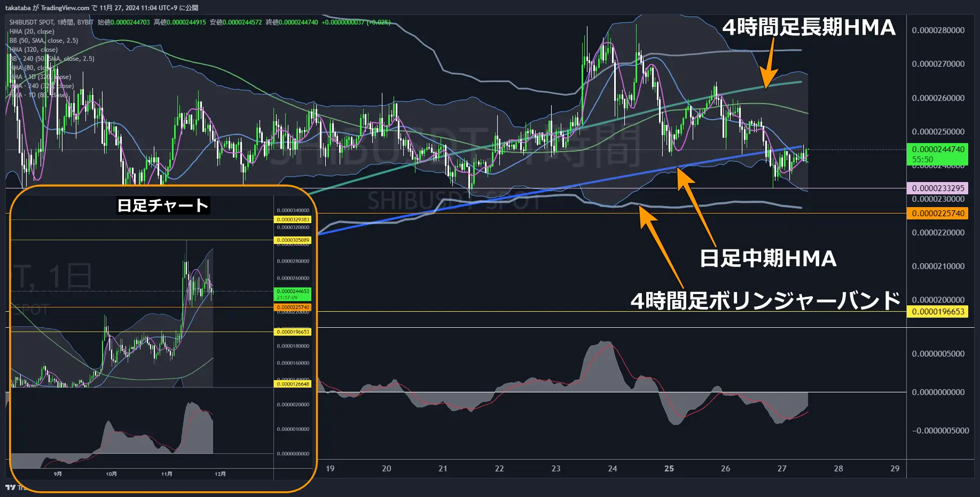980x497 pixels.
Task: Click the 0.0000210000 price axis value
Action: coord(938,266)
